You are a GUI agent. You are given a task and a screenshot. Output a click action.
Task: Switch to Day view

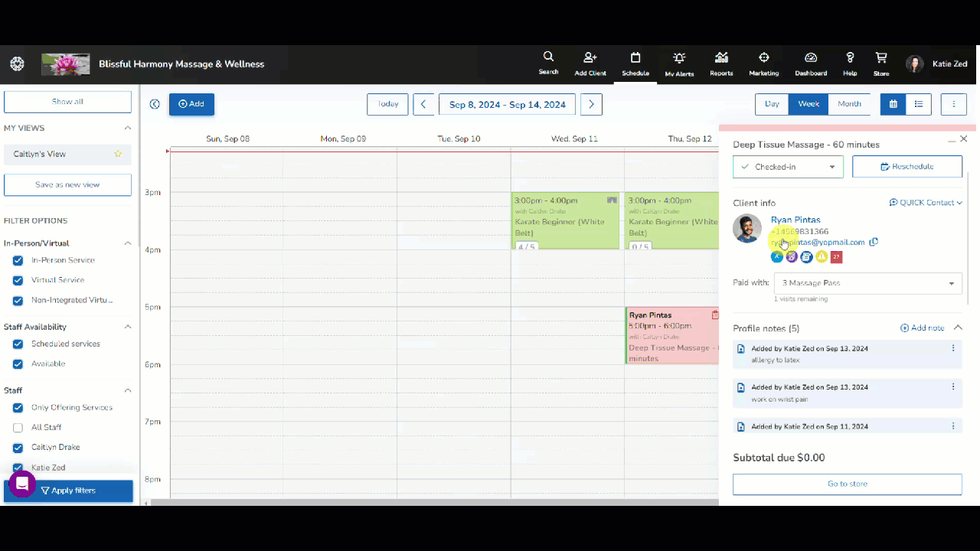click(772, 104)
